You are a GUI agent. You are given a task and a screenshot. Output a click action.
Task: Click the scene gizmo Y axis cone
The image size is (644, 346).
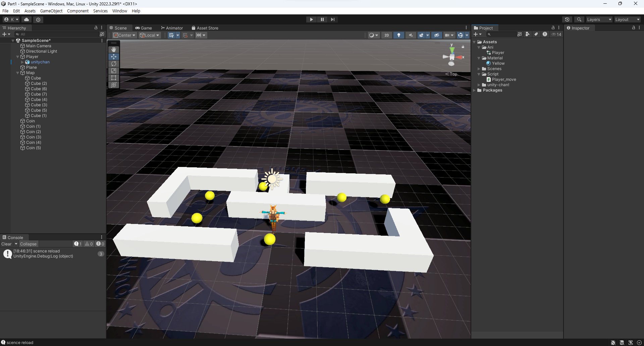(452, 50)
